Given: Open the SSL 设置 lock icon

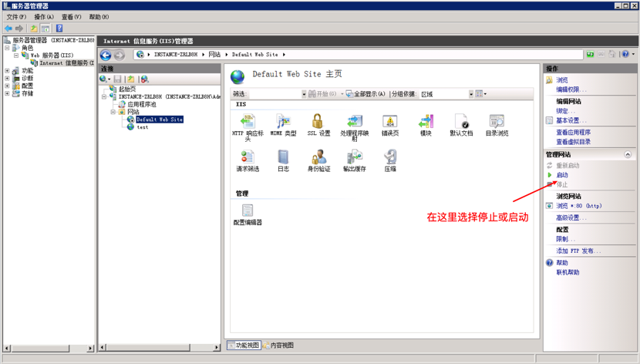Looking at the screenshot, I should coord(318,121).
